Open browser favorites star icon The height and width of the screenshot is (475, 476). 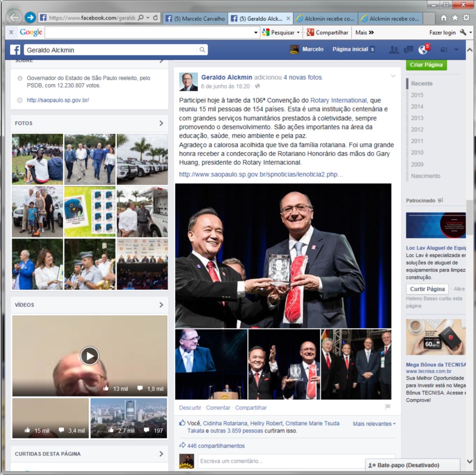pyautogui.click(x=455, y=17)
